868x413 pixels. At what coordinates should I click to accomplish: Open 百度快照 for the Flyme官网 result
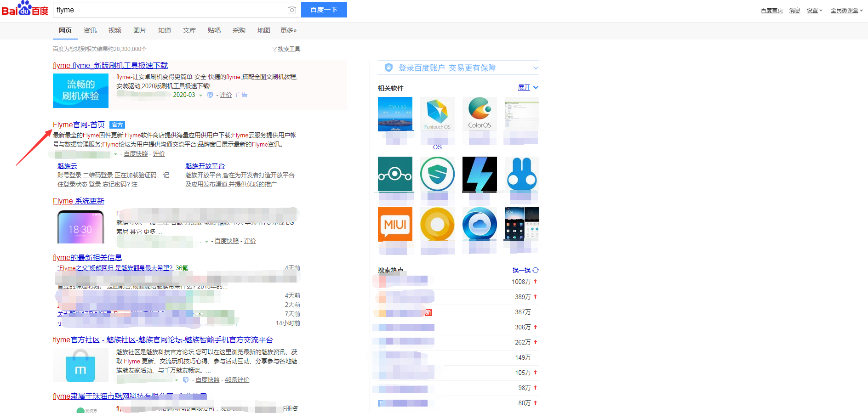coord(136,154)
